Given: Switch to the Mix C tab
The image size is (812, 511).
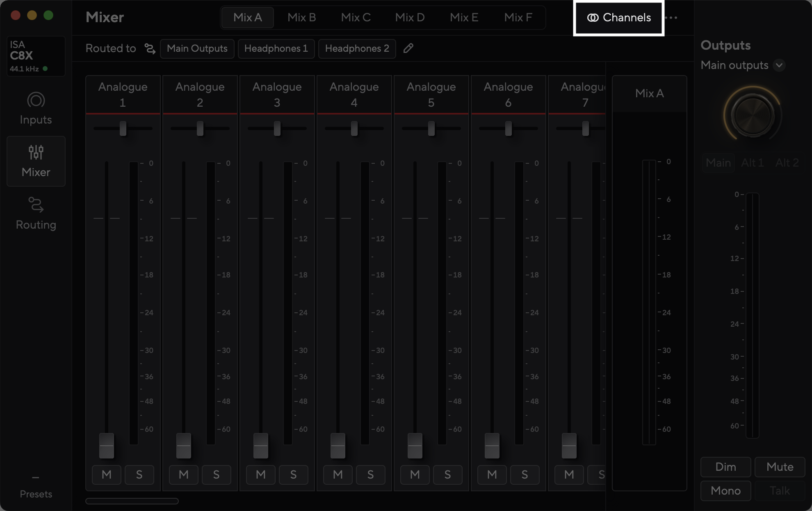Looking at the screenshot, I should tap(356, 18).
